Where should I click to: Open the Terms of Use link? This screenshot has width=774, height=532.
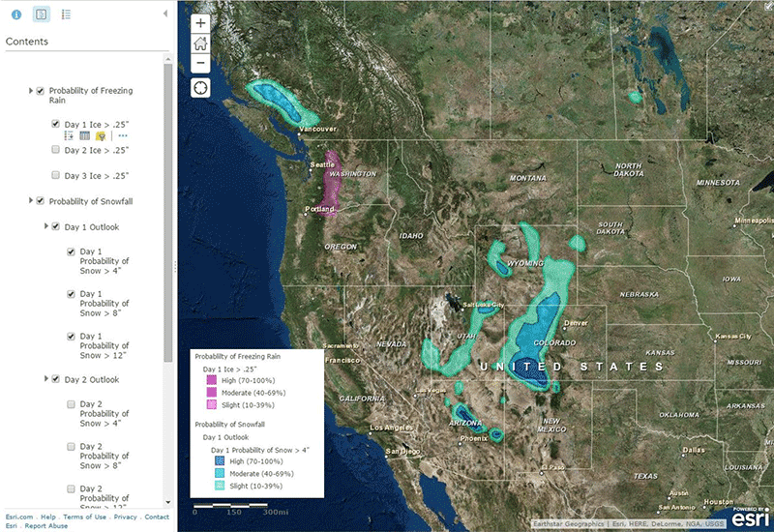pyautogui.click(x=85, y=517)
